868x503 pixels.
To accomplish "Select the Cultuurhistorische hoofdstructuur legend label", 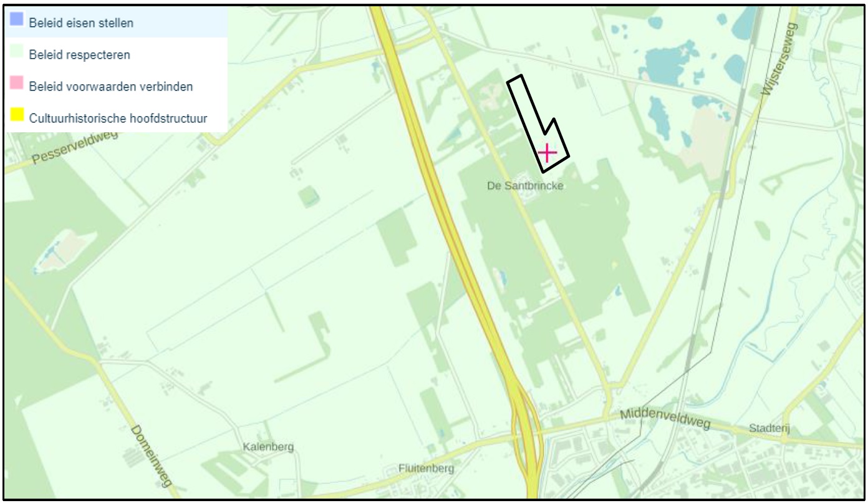I will point(118,117).
